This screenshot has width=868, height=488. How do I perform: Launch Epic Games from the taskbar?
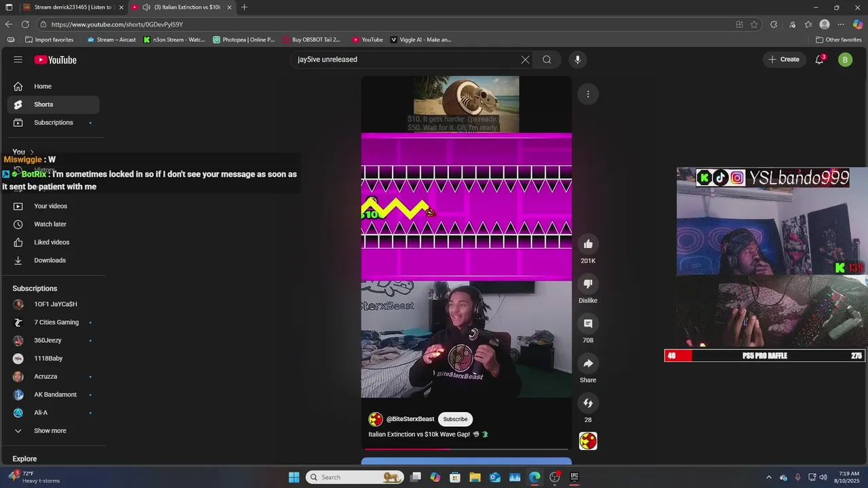(574, 477)
